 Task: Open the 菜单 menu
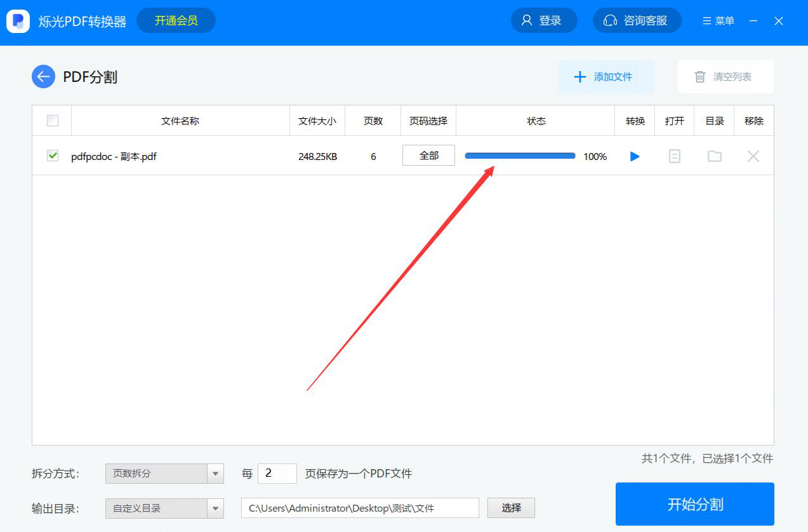[719, 21]
